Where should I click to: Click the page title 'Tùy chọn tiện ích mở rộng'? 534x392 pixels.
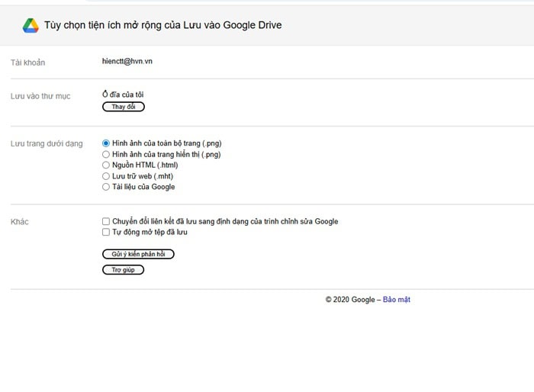[x=163, y=25]
